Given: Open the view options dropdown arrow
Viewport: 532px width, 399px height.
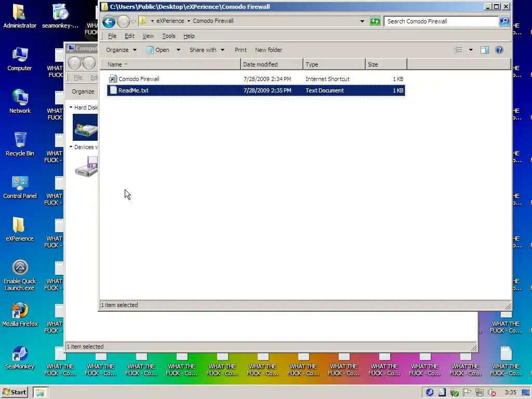Looking at the screenshot, I should (471, 50).
